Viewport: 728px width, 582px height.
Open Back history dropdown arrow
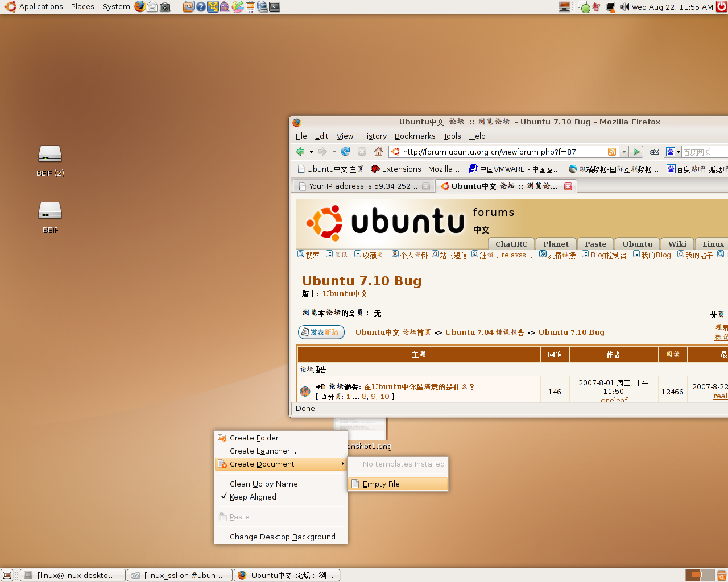(311, 152)
